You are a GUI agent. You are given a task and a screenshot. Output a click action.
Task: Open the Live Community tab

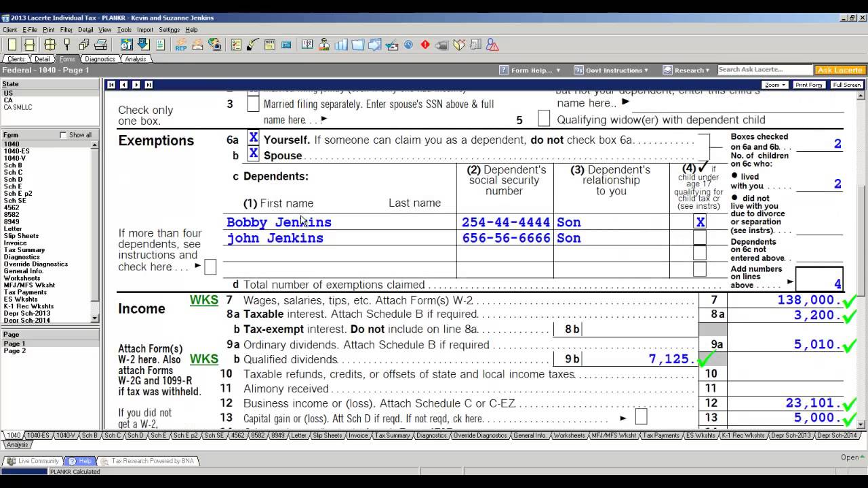point(33,461)
